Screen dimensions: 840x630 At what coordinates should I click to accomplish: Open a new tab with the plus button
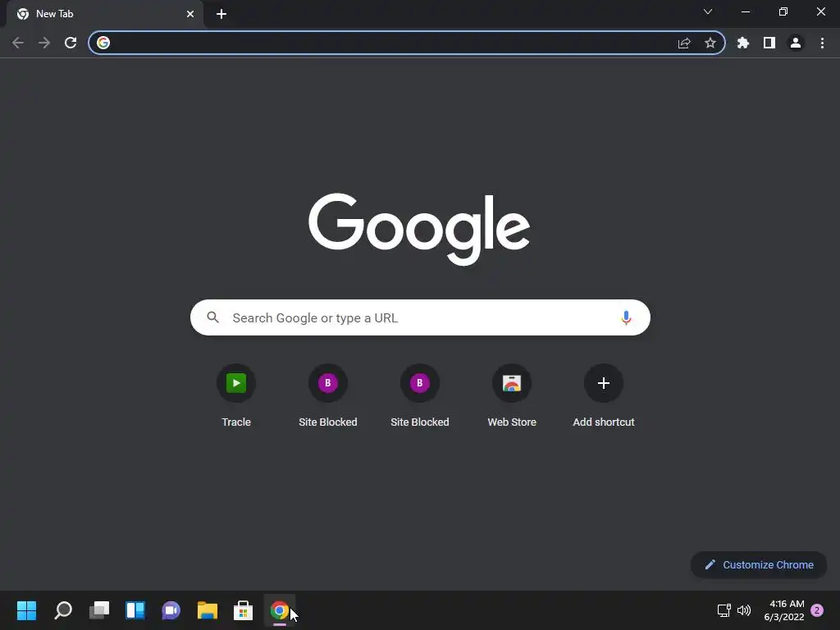221,14
